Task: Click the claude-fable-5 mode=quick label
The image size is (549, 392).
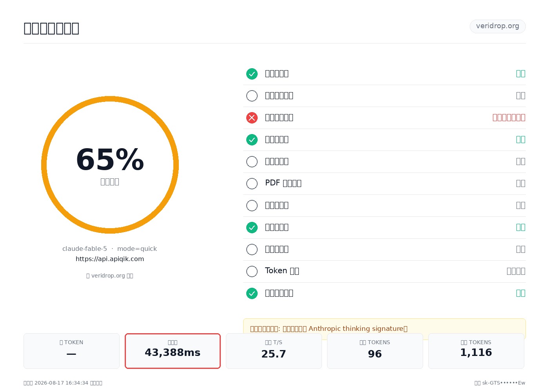Action: click(x=110, y=249)
